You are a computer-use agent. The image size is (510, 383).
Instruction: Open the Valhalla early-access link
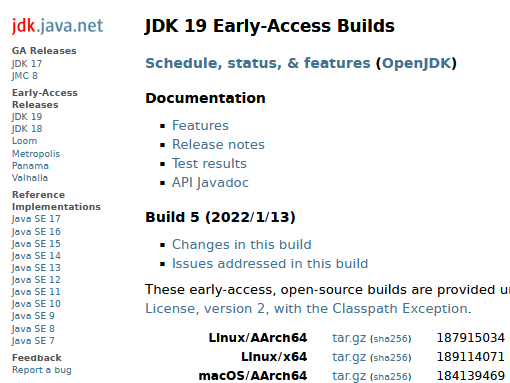[x=30, y=178]
